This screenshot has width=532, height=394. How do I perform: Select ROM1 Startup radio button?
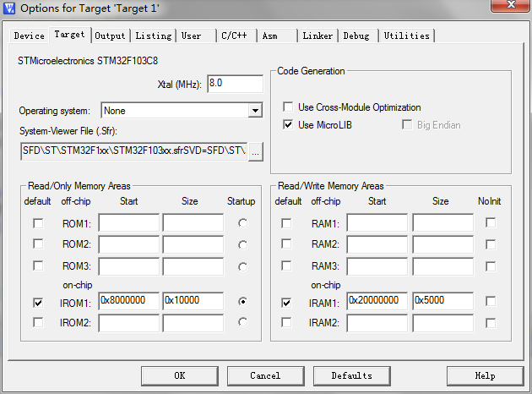(x=243, y=223)
